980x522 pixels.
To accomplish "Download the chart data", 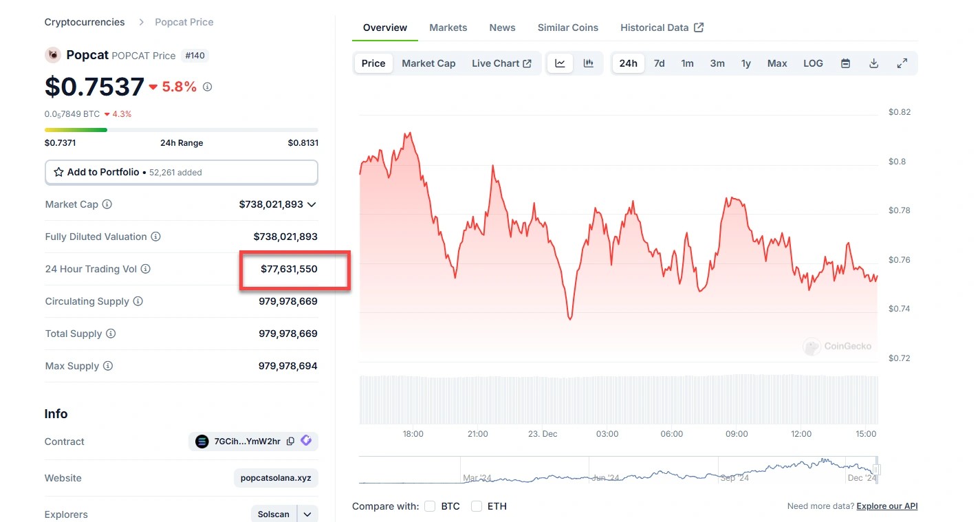I will [873, 63].
